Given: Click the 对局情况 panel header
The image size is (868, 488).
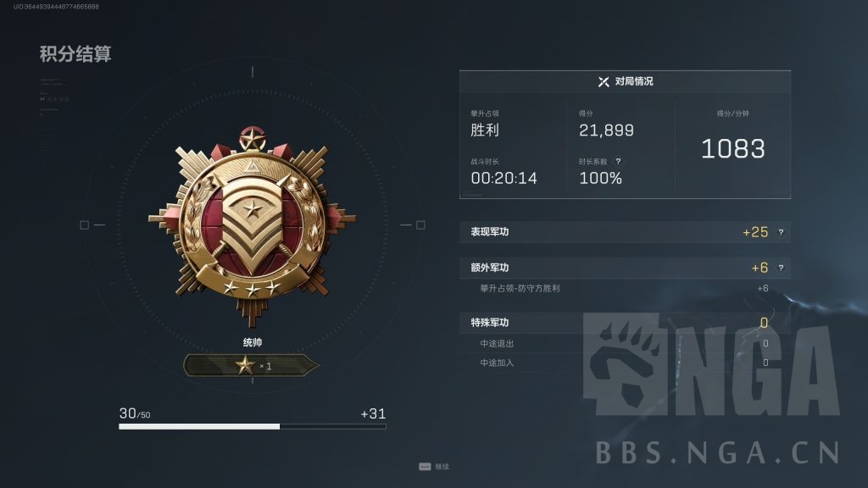Looking at the screenshot, I should [625, 82].
